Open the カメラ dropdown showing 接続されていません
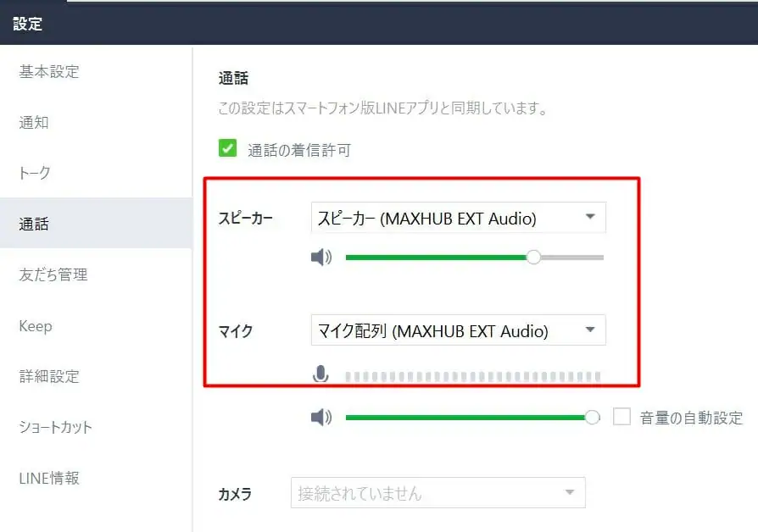The width and height of the screenshot is (758, 532). click(x=438, y=492)
